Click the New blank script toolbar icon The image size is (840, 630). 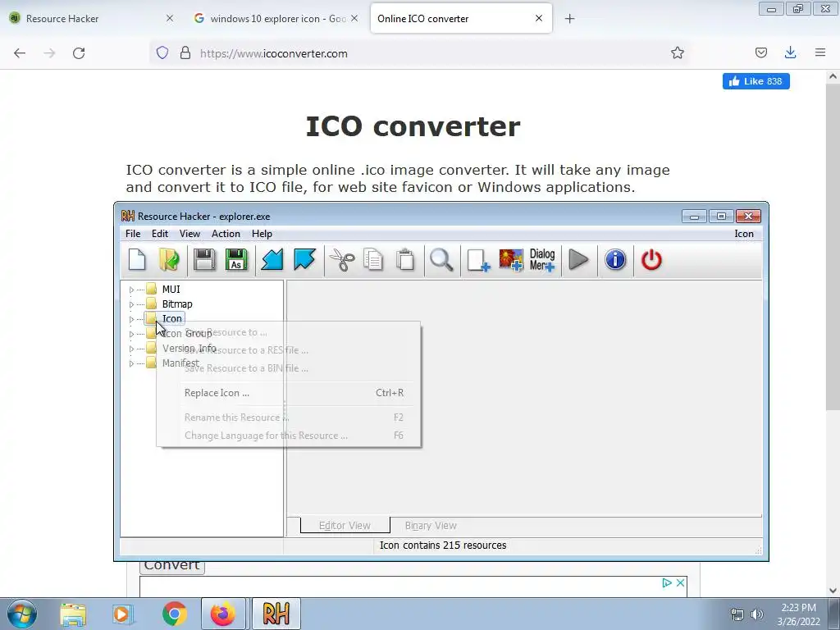pyautogui.click(x=138, y=260)
